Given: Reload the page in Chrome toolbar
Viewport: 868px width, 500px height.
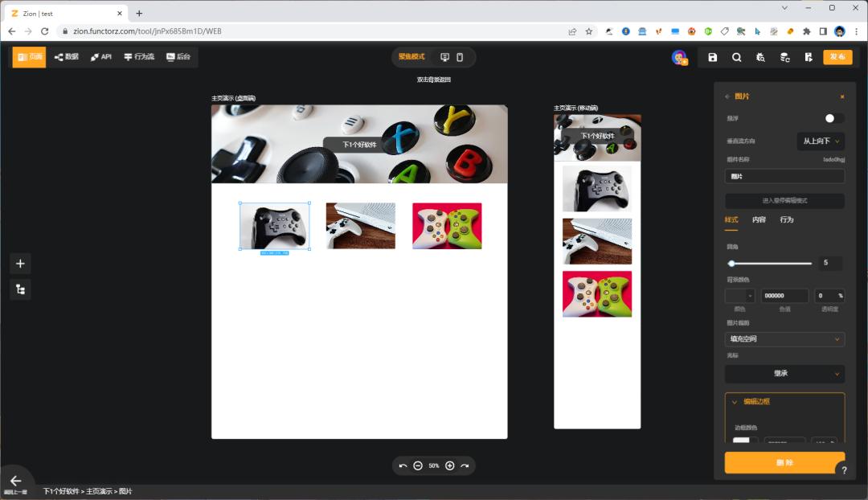Looking at the screenshot, I should (x=45, y=31).
